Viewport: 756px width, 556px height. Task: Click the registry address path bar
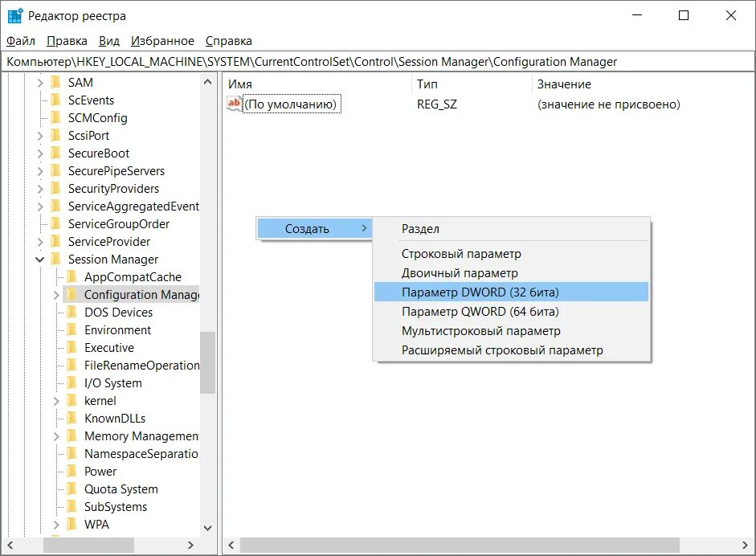tap(378, 62)
